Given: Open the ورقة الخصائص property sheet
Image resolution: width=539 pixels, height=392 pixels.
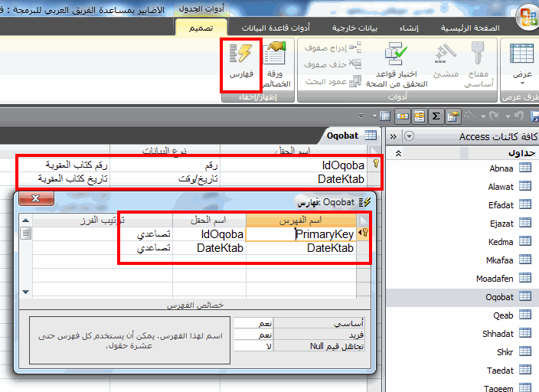Looking at the screenshot, I should coord(276,64).
